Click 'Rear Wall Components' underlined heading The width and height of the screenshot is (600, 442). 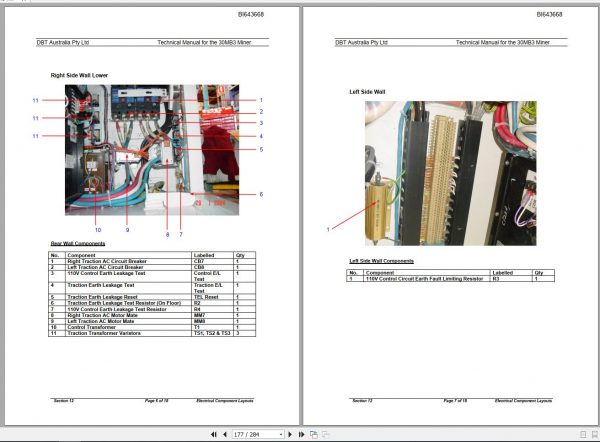[x=78, y=243]
